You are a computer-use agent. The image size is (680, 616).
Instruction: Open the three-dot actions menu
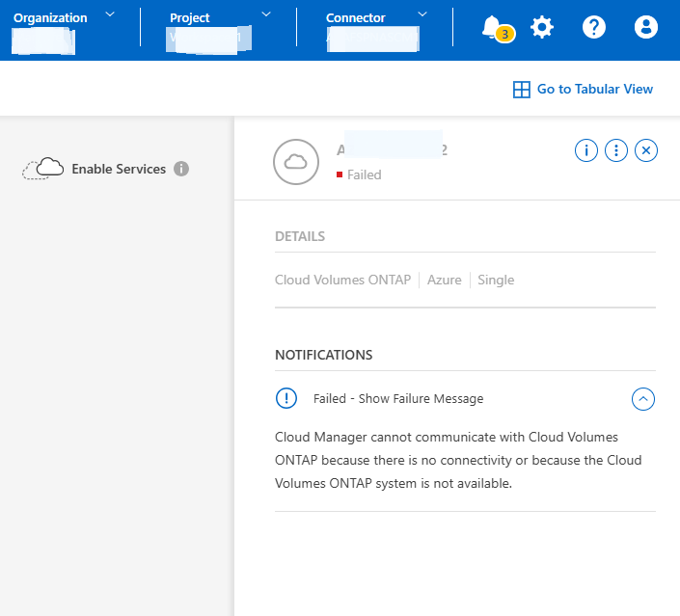615,150
